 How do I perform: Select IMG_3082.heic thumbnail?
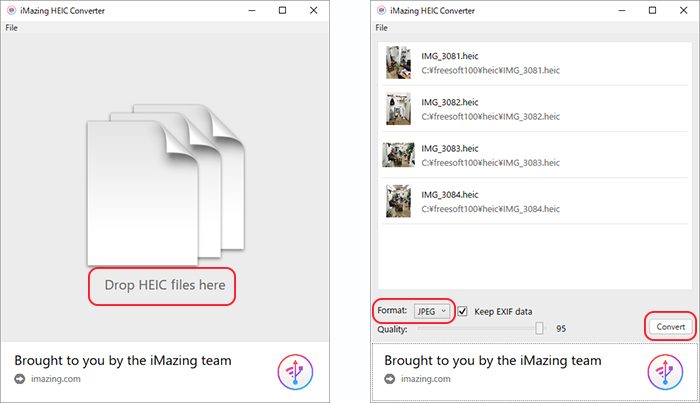(x=398, y=109)
